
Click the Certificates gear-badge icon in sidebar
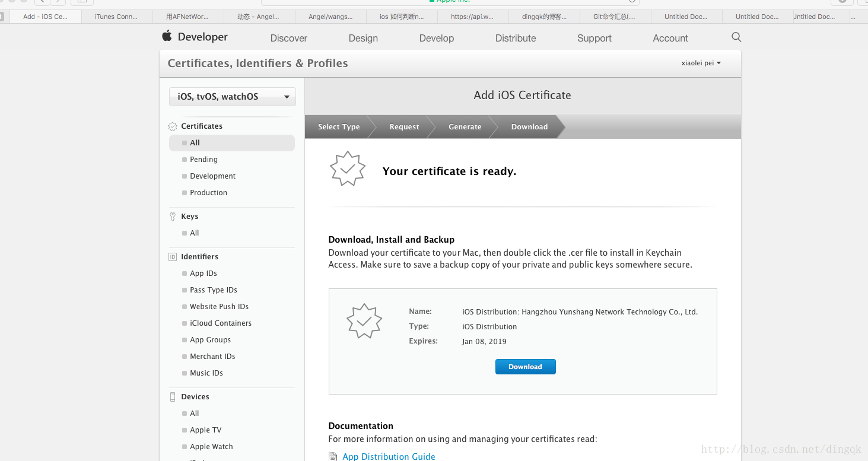pyautogui.click(x=173, y=126)
